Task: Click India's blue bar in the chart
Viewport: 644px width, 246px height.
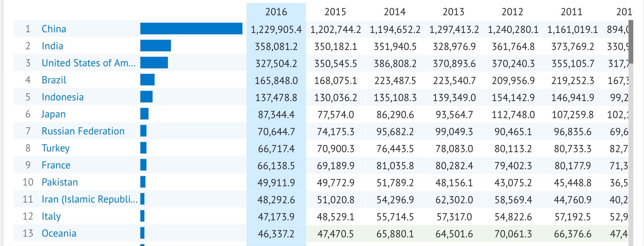Action: point(156,46)
